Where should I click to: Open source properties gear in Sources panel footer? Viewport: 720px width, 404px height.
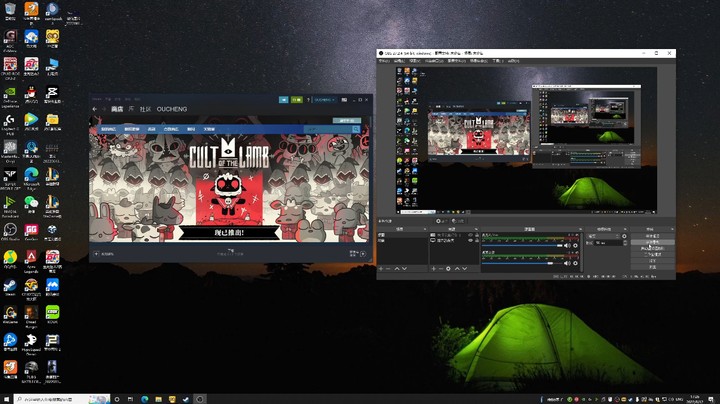tap(448, 269)
